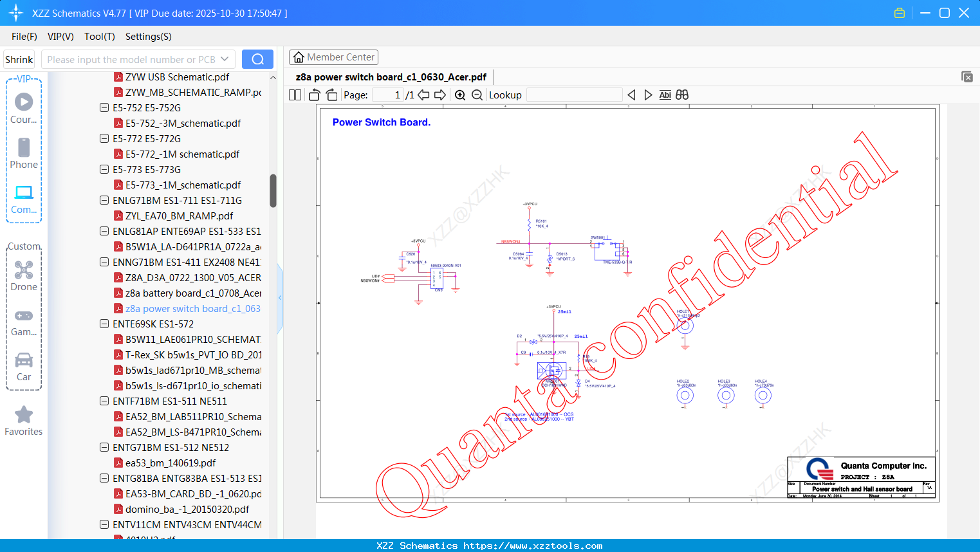Viewport: 980px width, 552px height.
Task: Zoom out of the schematic
Action: coord(477,95)
